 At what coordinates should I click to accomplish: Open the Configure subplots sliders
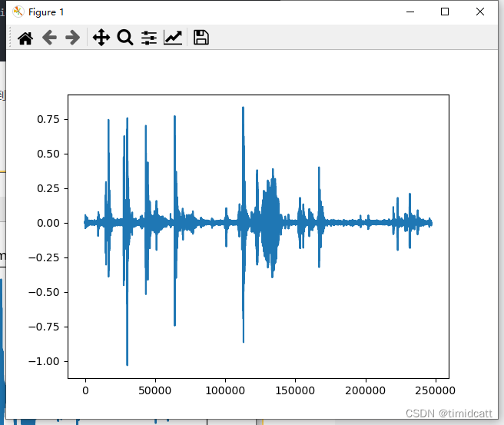click(149, 38)
